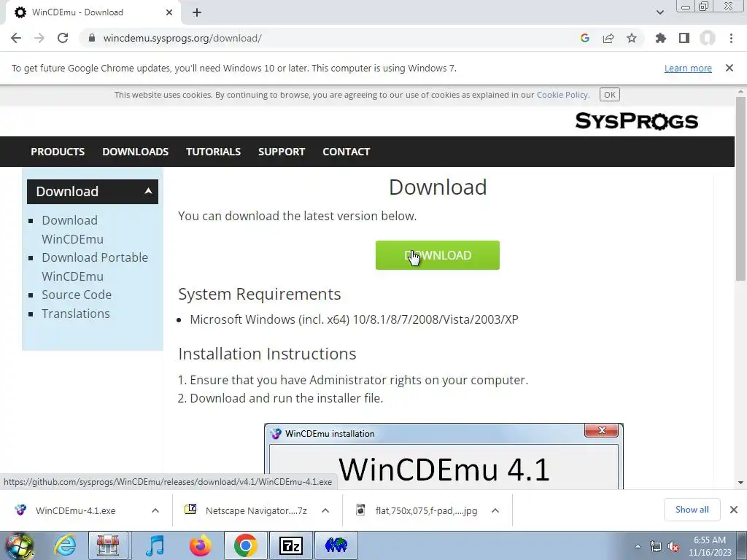Open the Source Code sidebar link

pyautogui.click(x=76, y=295)
